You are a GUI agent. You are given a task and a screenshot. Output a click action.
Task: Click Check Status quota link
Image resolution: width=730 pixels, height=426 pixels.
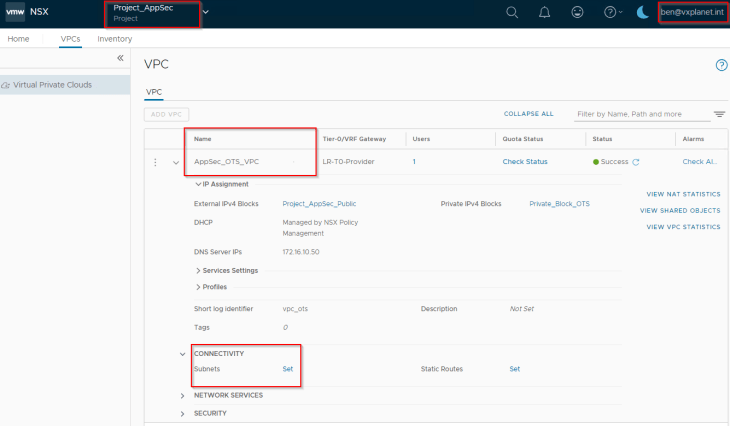pos(525,162)
